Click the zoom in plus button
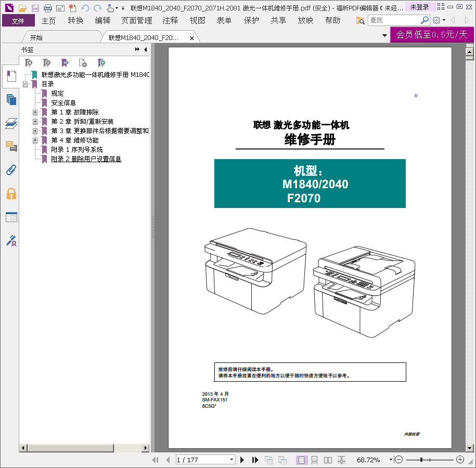Image resolution: width=476 pixels, height=468 pixels. pos(460,460)
